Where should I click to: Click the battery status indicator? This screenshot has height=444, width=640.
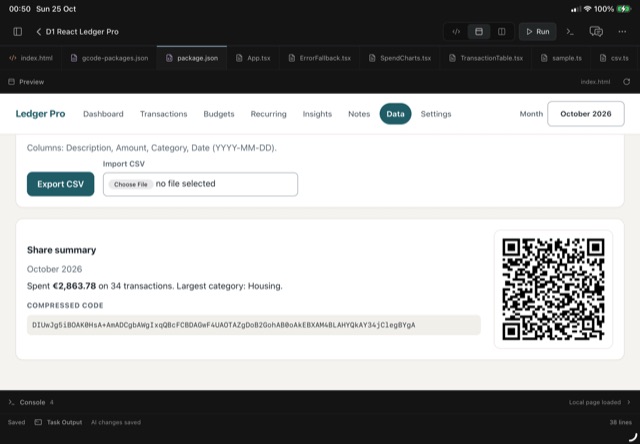coord(624,9)
